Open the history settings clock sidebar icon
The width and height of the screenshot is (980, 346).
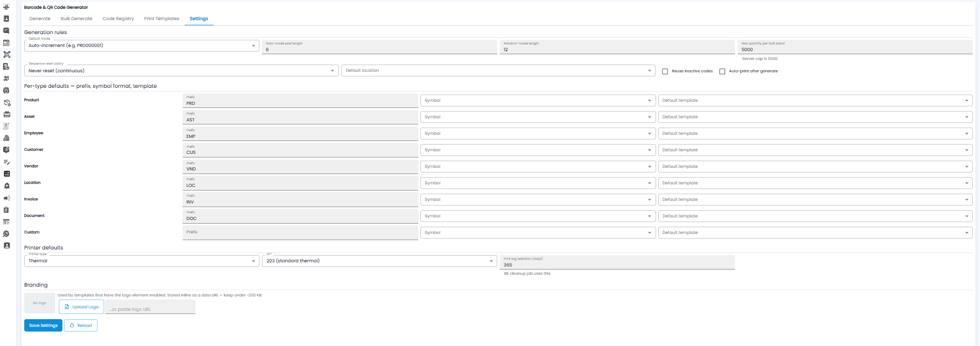click(6, 102)
